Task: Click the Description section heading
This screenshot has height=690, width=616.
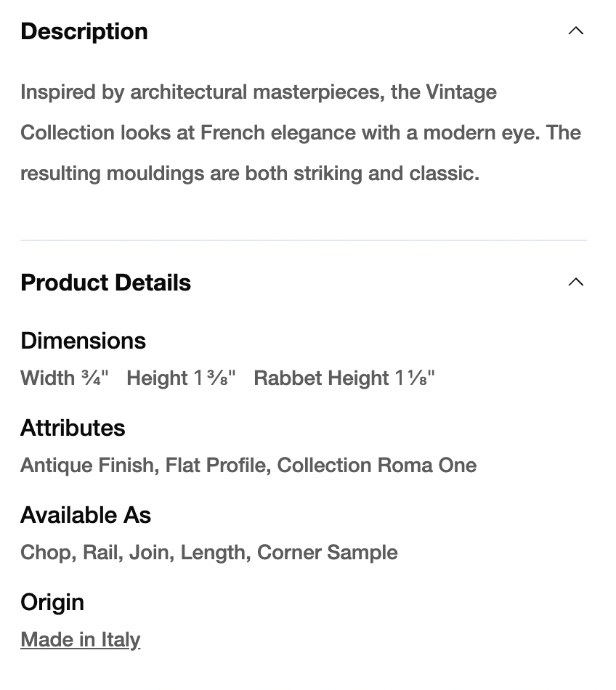Action: tap(84, 31)
